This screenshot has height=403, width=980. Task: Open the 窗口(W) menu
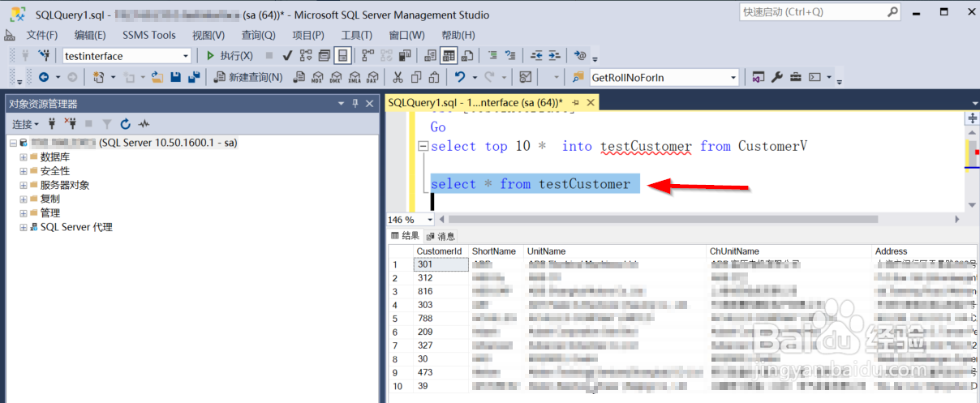406,35
